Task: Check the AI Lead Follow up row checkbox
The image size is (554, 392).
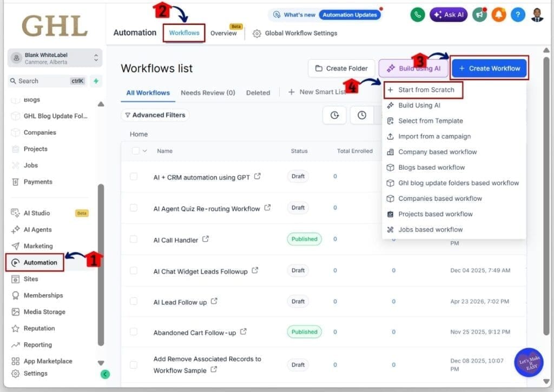Action: click(134, 301)
